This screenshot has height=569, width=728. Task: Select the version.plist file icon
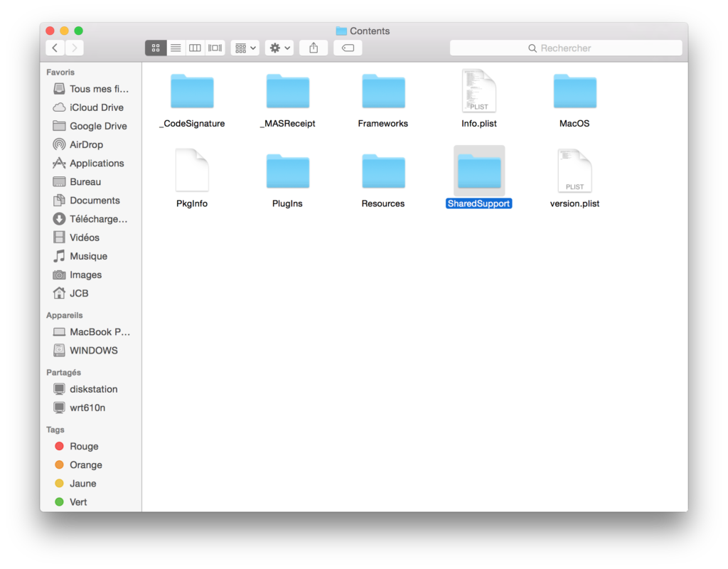coord(574,170)
